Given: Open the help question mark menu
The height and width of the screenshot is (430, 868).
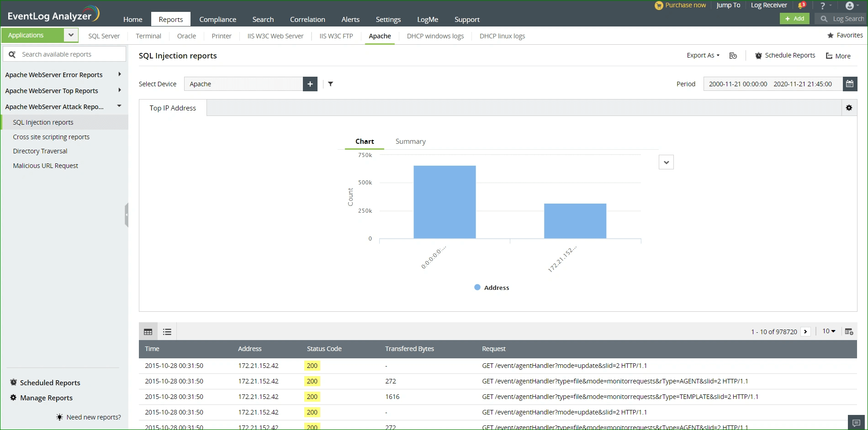Looking at the screenshot, I should pyautogui.click(x=823, y=5).
